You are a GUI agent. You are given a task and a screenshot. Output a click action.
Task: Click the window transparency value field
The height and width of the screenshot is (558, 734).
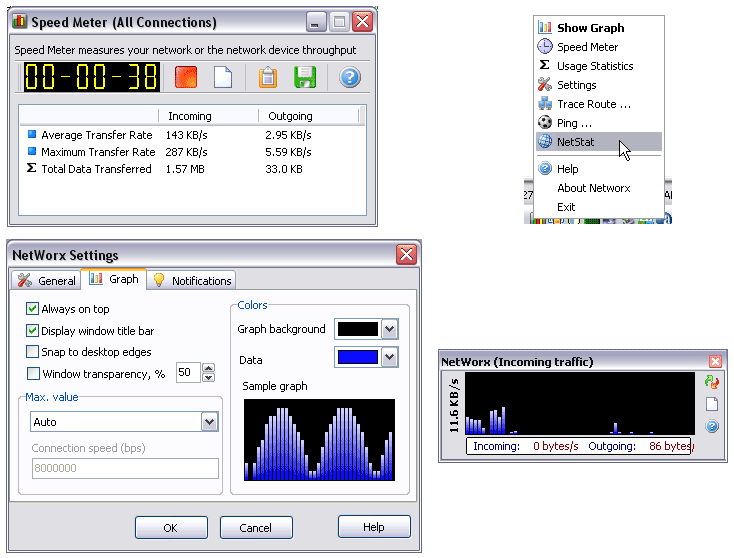tap(188, 373)
